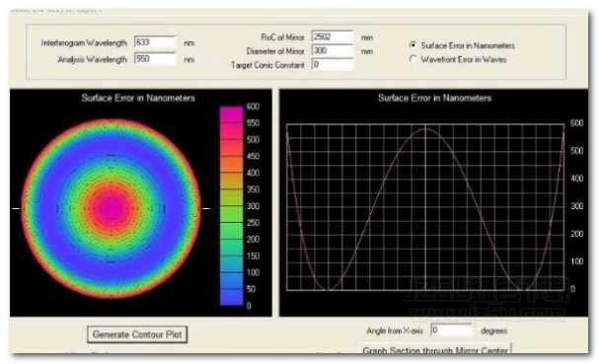Click the Angle from X-axis degrees field
Image resolution: width=599 pixels, height=364 pixels.
(451, 330)
